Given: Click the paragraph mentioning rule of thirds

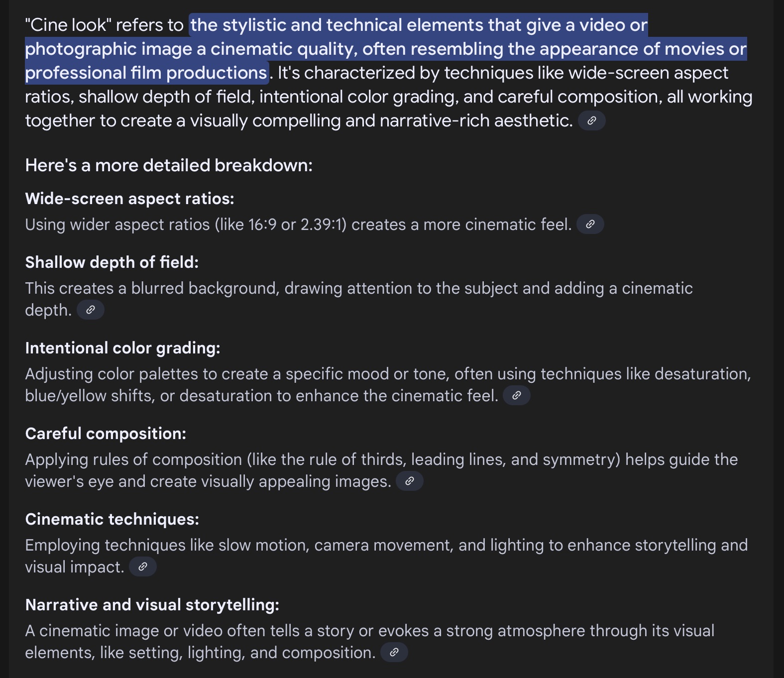Looking at the screenshot, I should [x=381, y=470].
